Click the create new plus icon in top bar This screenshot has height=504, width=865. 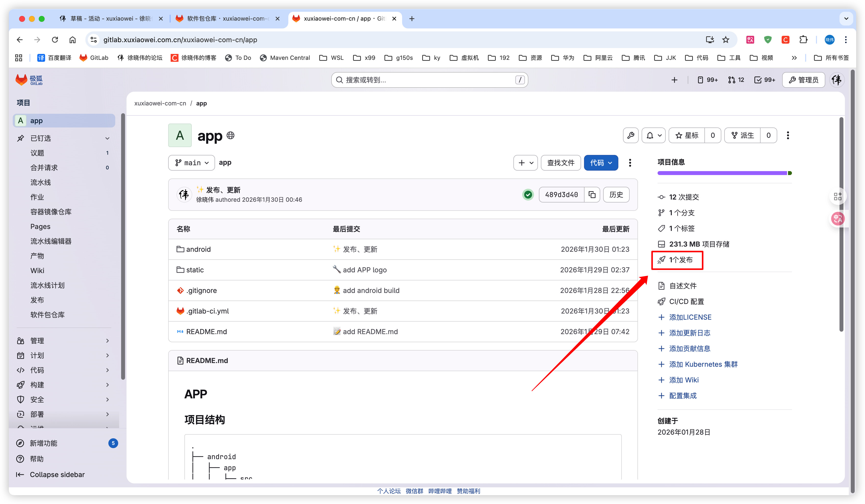coord(674,80)
